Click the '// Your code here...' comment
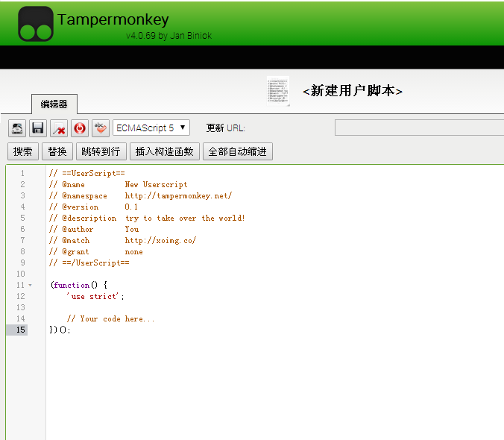Image resolution: width=504 pixels, height=440 pixels. (111, 319)
